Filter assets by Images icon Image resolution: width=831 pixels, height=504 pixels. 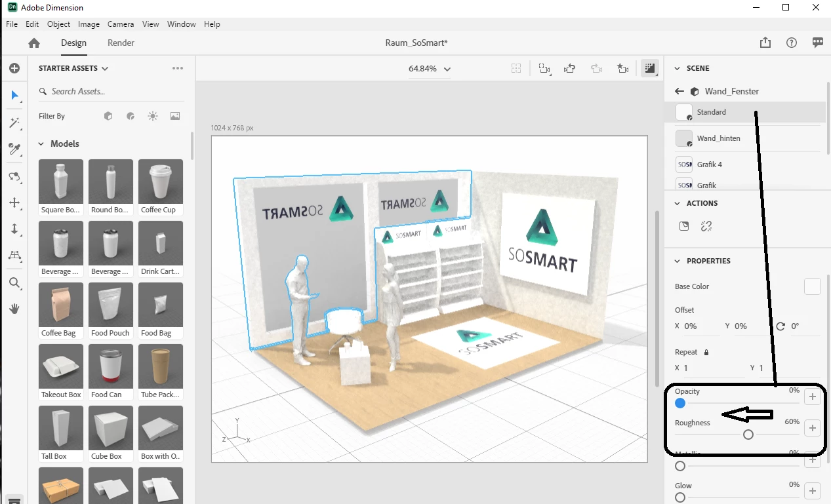(x=175, y=116)
